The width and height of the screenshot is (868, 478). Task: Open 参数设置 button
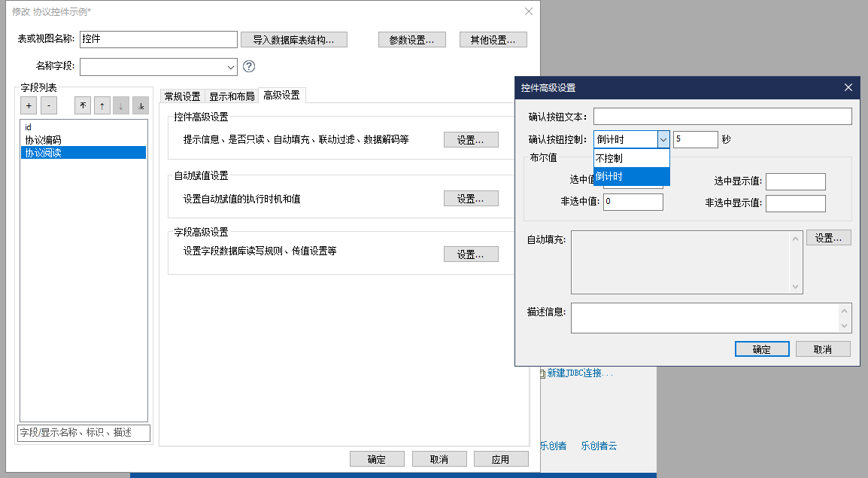click(x=411, y=40)
